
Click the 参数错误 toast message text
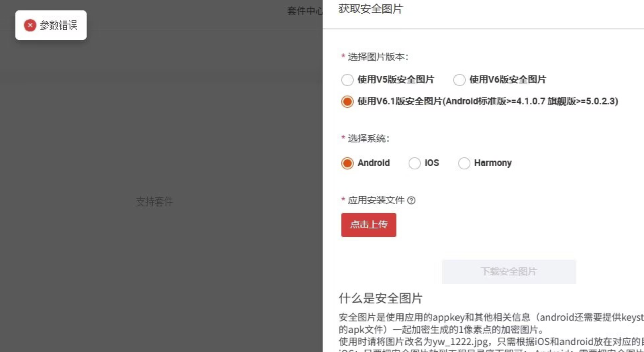pos(59,25)
